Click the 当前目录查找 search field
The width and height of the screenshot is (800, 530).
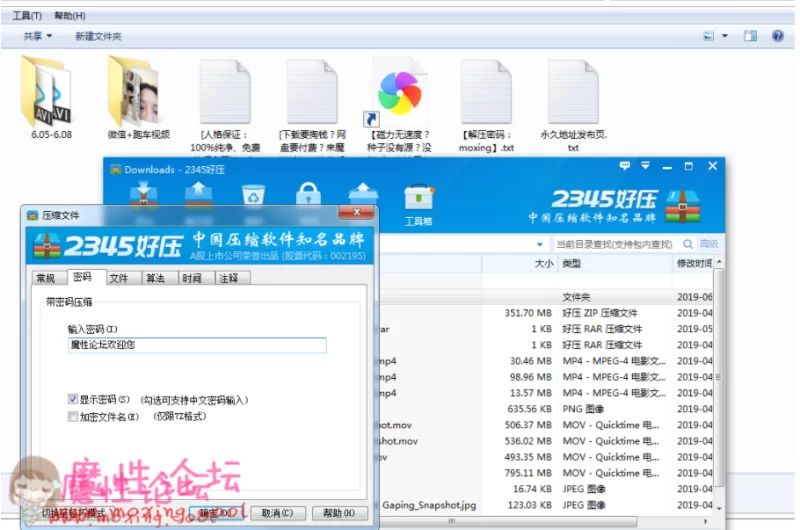click(x=615, y=244)
